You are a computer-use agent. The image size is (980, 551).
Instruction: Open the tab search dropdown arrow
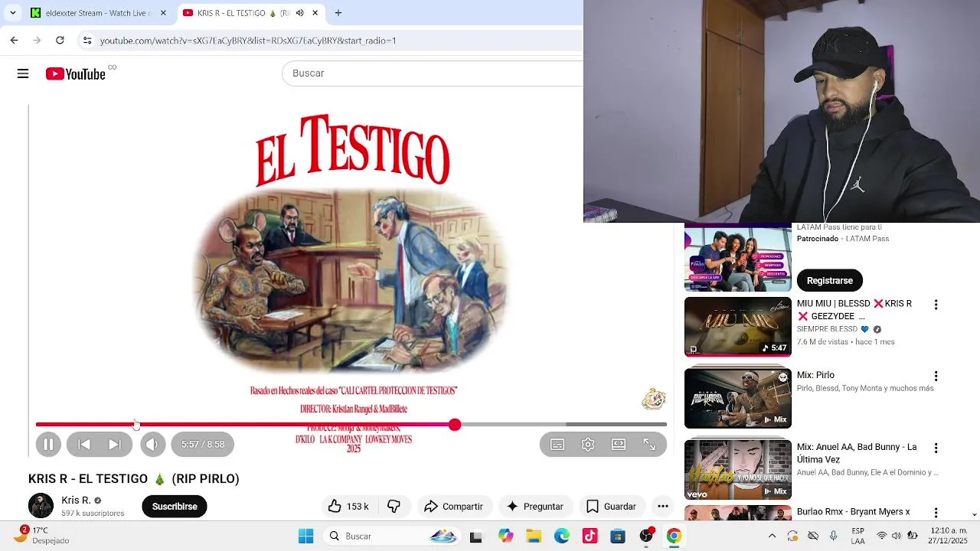(12, 13)
